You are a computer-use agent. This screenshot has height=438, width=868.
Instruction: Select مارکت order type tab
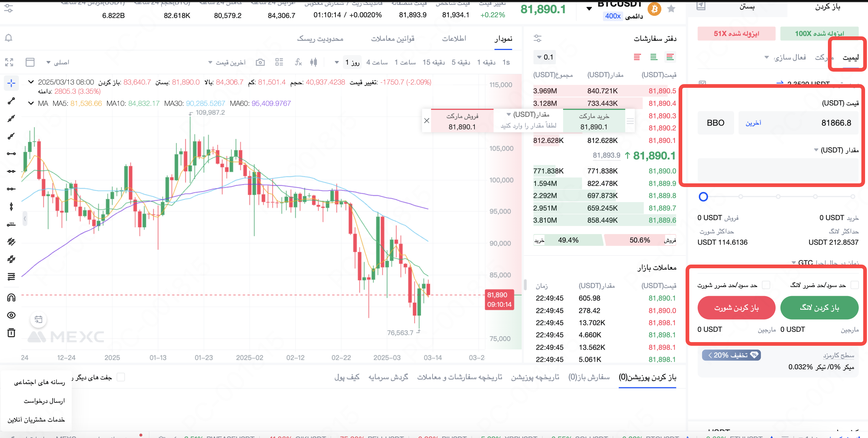click(x=823, y=57)
